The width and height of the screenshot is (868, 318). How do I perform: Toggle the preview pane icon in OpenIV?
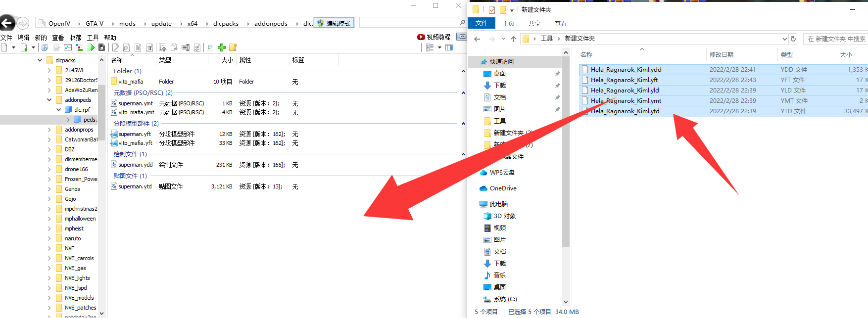449,47
